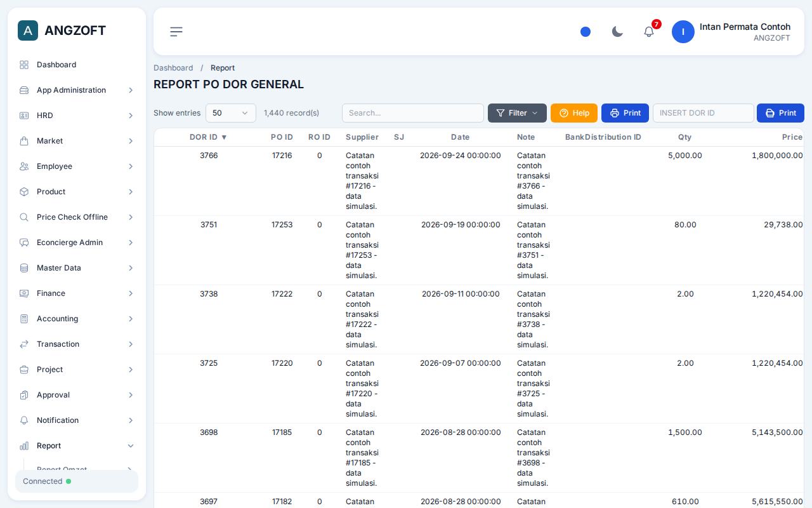This screenshot has height=508, width=812.
Task: Open the Accounting menu item
Action: tap(77, 319)
